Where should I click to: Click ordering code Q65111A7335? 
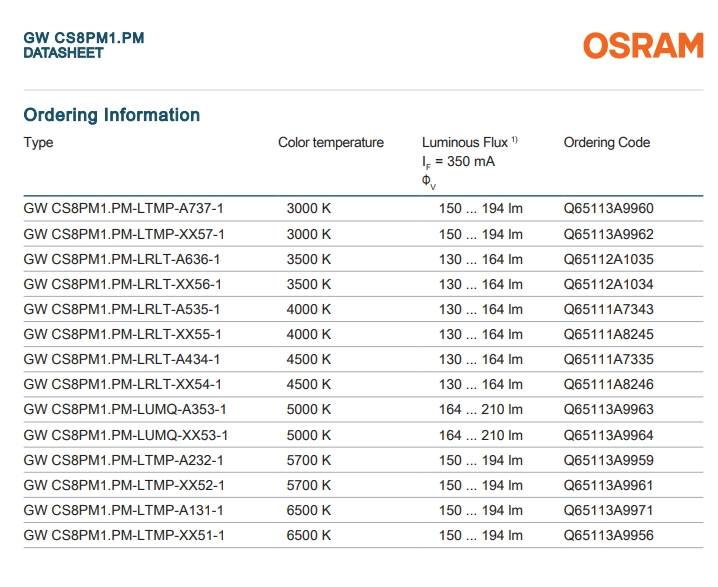[609, 359]
